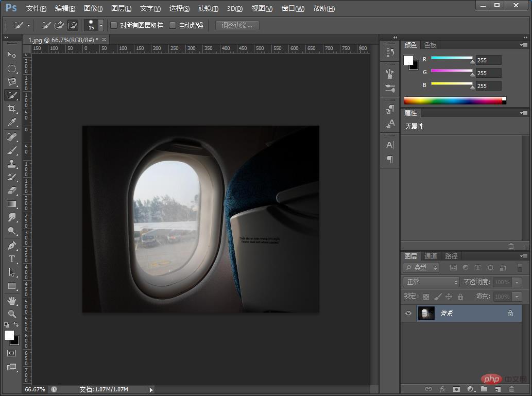Select the Hand tool
The image size is (532, 396).
pyautogui.click(x=12, y=300)
